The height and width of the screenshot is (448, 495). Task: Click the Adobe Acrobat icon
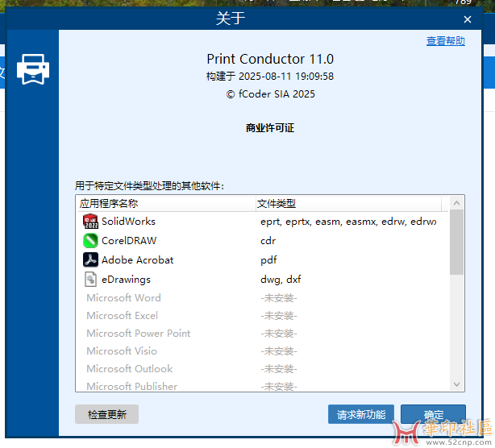(90, 260)
